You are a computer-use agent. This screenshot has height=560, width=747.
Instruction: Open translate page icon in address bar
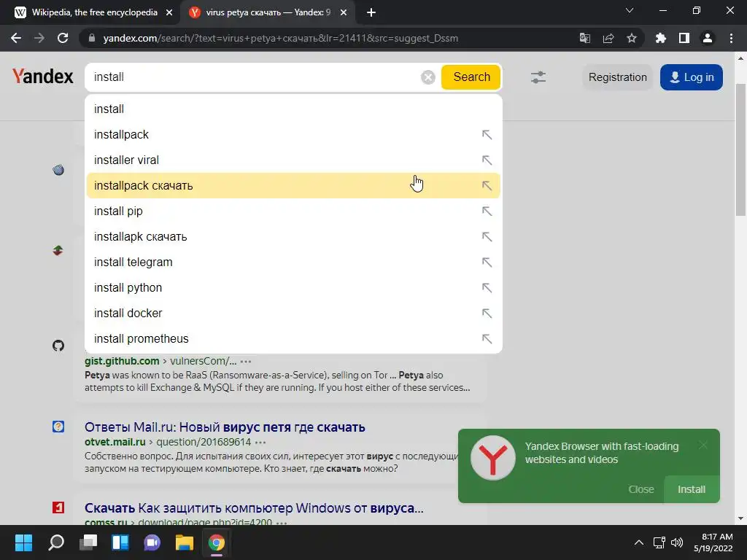(584, 38)
